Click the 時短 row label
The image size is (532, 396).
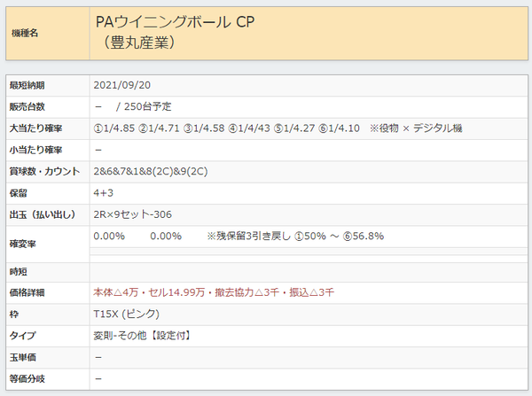[18, 272]
